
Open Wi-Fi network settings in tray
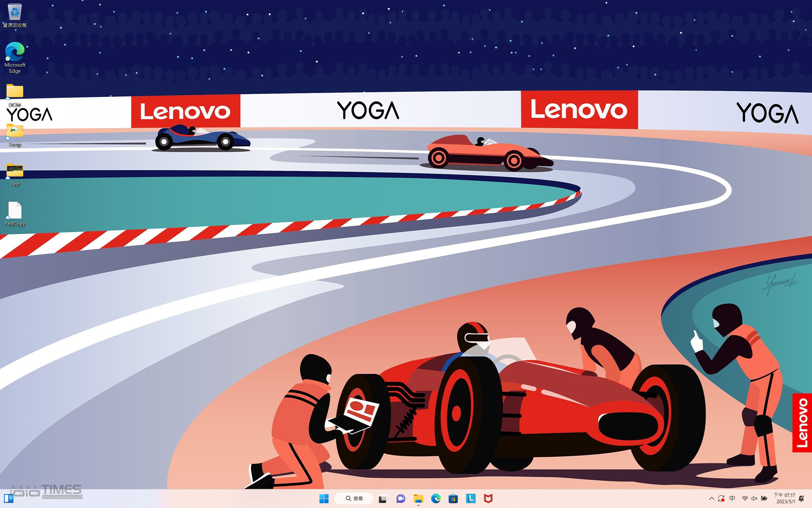pos(744,498)
